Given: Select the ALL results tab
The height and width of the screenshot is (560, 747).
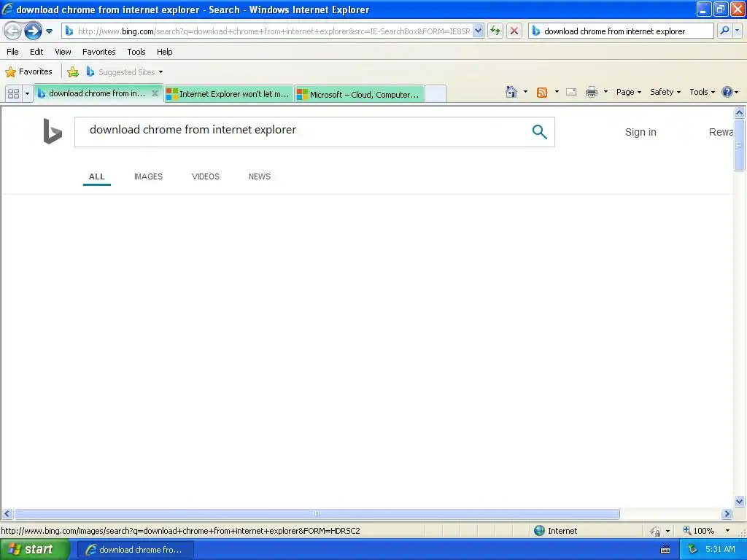Looking at the screenshot, I should pos(97,176).
